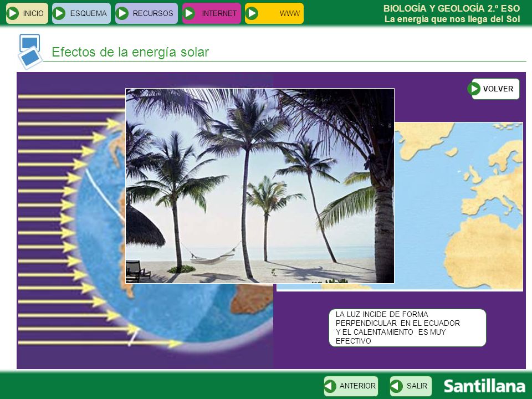Click the green arrow icon beside WWW
The image size is (532, 399).
[252, 13]
